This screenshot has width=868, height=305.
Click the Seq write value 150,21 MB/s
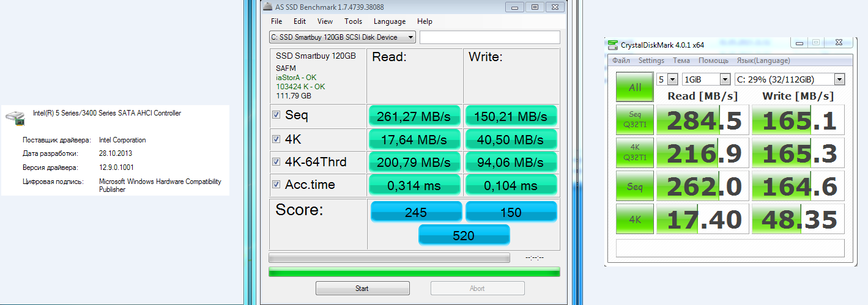point(511,116)
